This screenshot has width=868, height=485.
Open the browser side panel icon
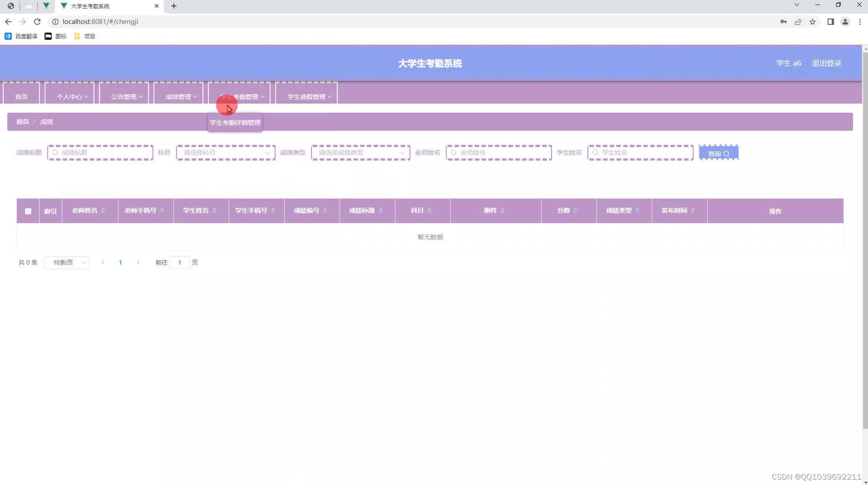pos(830,22)
